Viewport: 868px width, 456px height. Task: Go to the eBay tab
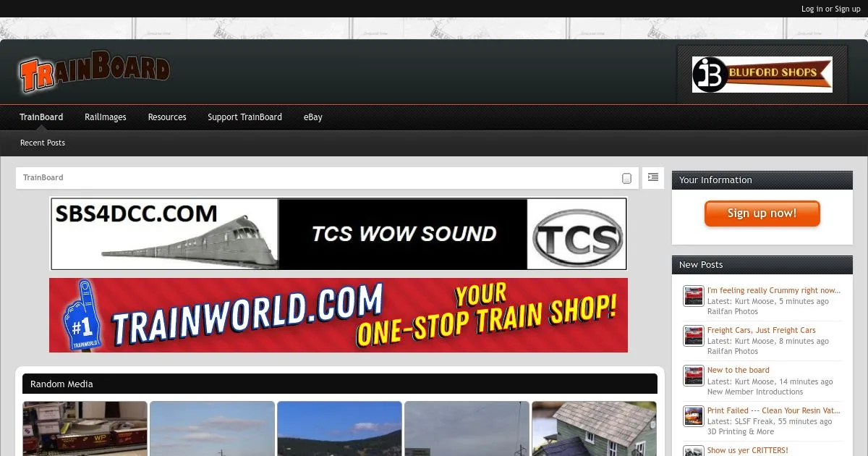point(312,117)
